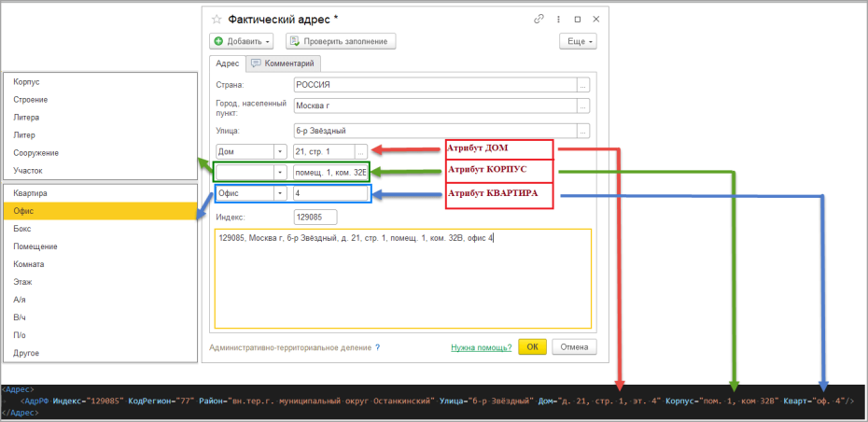
Task: Click Улица="б-р Звёздный" attribute in code
Action: point(487,401)
